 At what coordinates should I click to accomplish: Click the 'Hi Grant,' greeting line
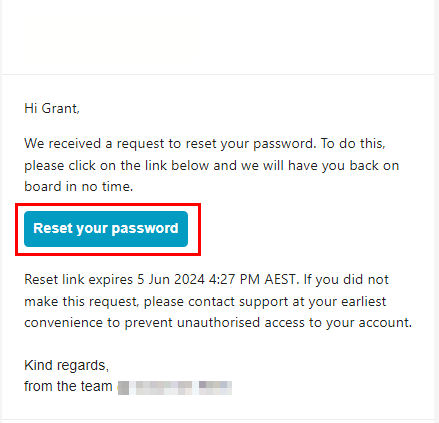point(52,109)
